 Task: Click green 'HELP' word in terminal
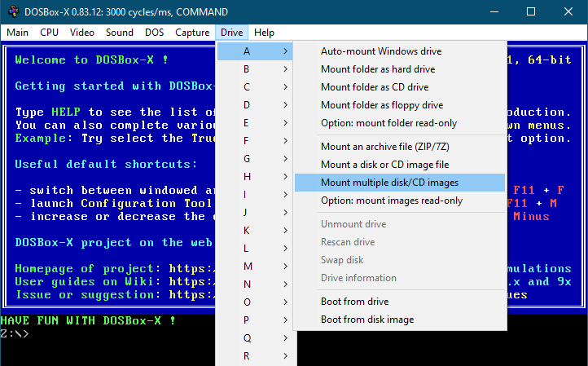(x=66, y=112)
